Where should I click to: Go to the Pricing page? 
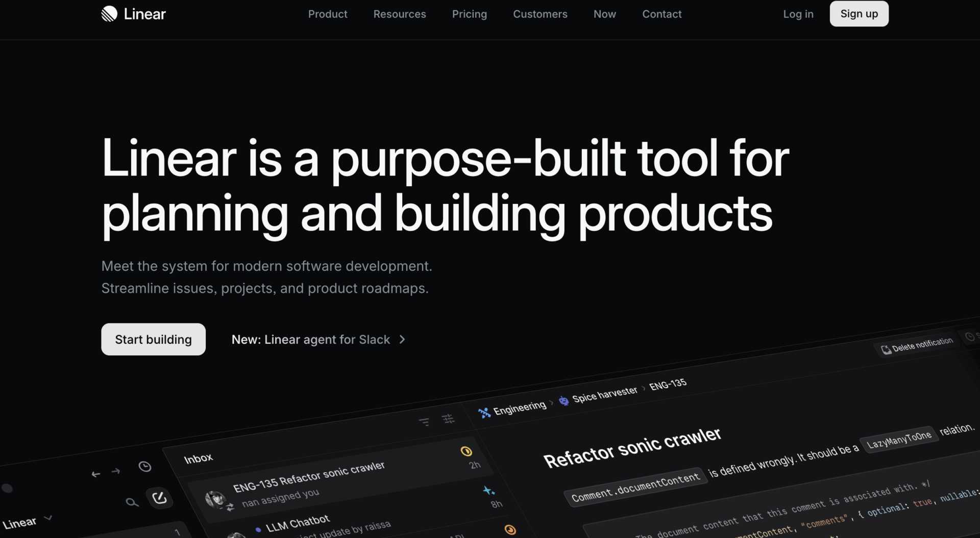point(469,14)
